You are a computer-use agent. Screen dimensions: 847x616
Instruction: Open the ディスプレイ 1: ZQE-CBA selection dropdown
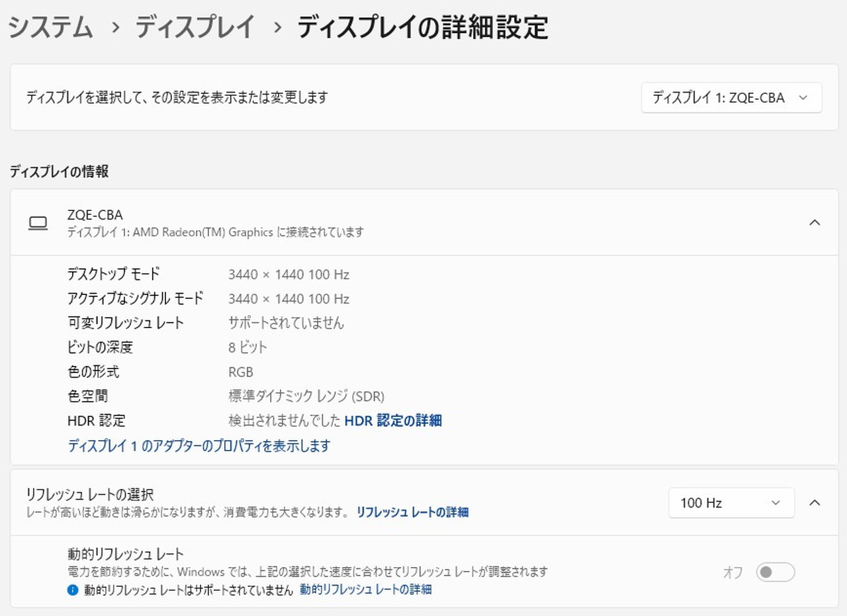[x=731, y=98]
